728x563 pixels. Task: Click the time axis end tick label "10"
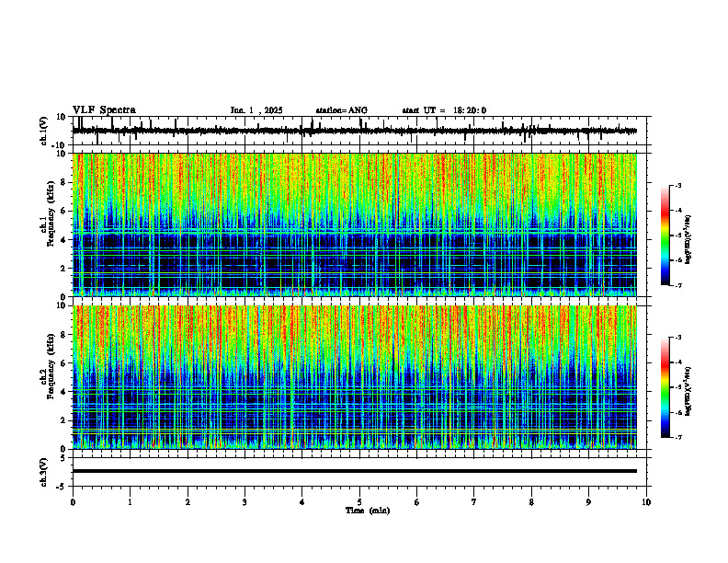[646, 502]
